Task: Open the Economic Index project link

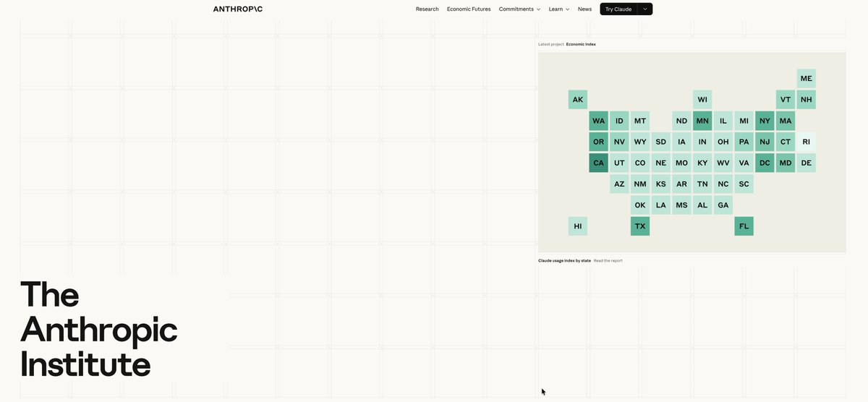Action: 581,44
